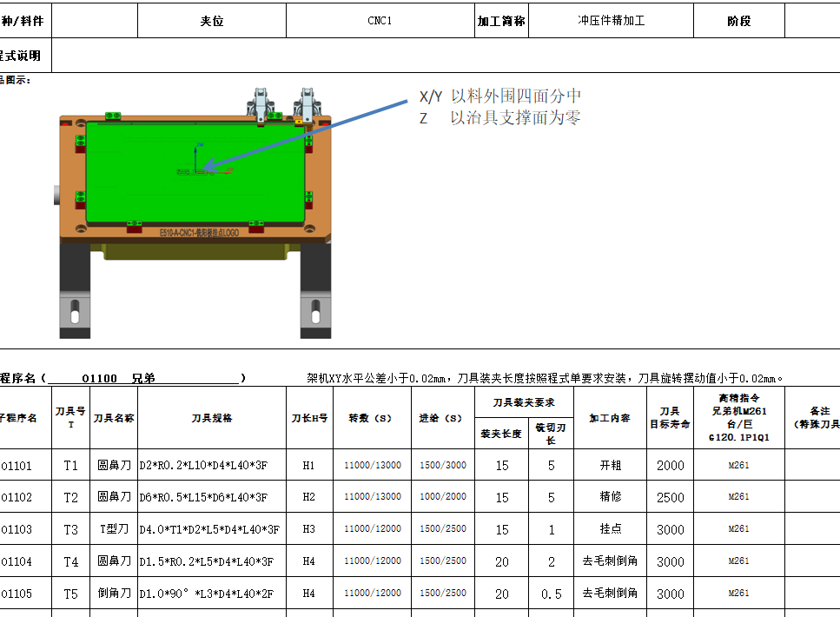Click the spindle speed 11000/13000 cell of O1101

coord(374,466)
